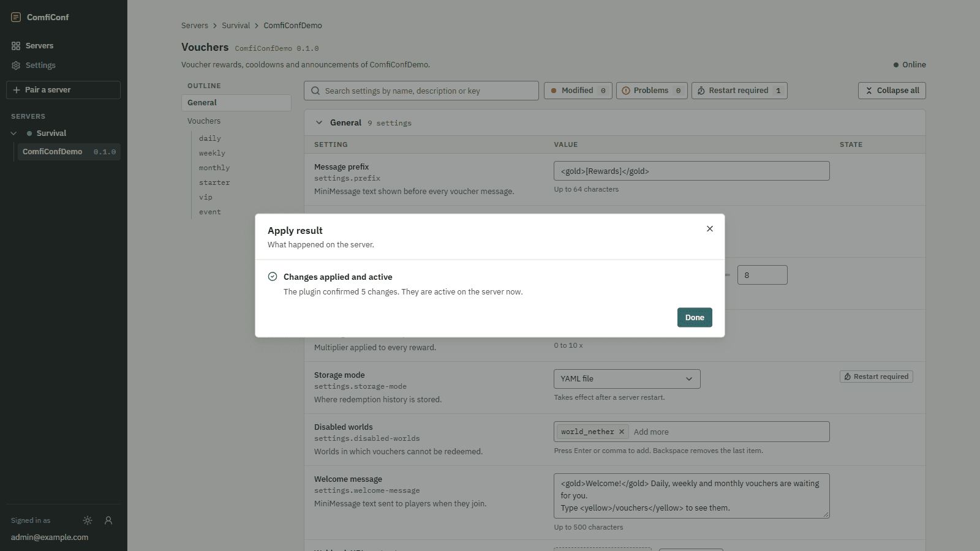Select the ComfiConfDemo plugin entry
The image size is (980, 551).
coord(69,152)
